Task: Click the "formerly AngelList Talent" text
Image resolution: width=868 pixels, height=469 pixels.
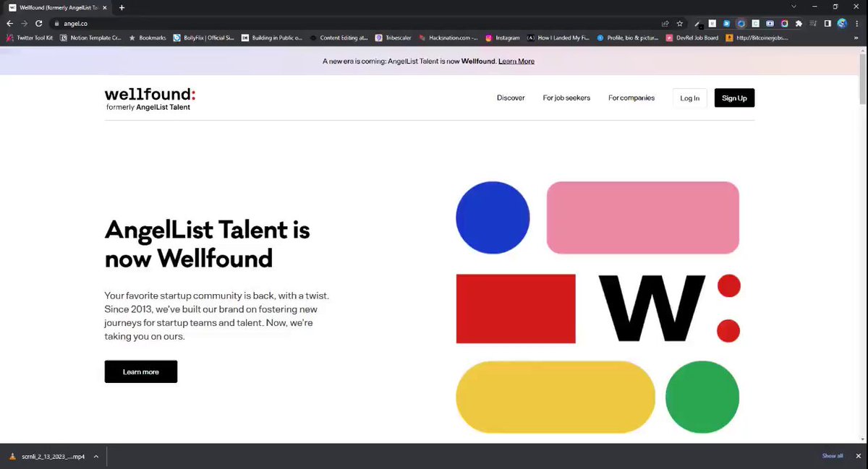Action: (x=148, y=107)
